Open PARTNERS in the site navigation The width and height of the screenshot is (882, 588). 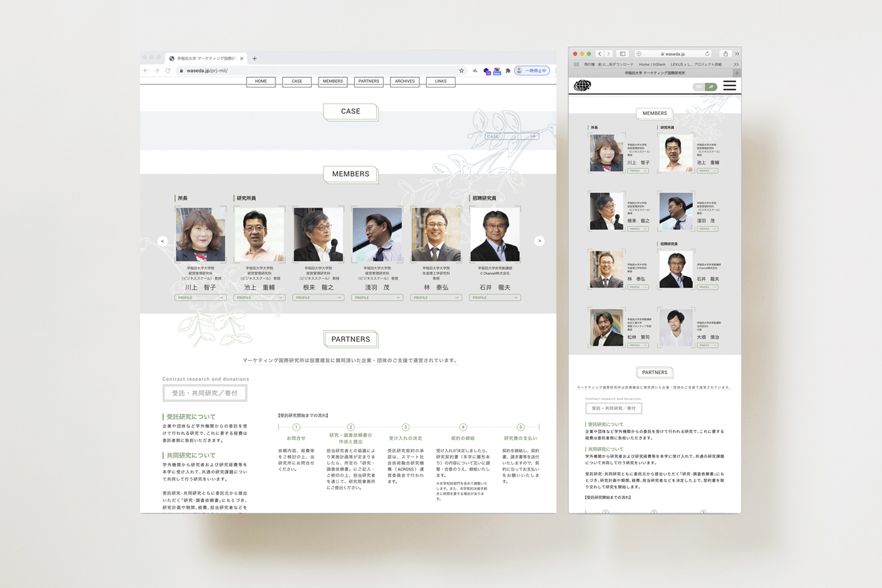coord(369,82)
